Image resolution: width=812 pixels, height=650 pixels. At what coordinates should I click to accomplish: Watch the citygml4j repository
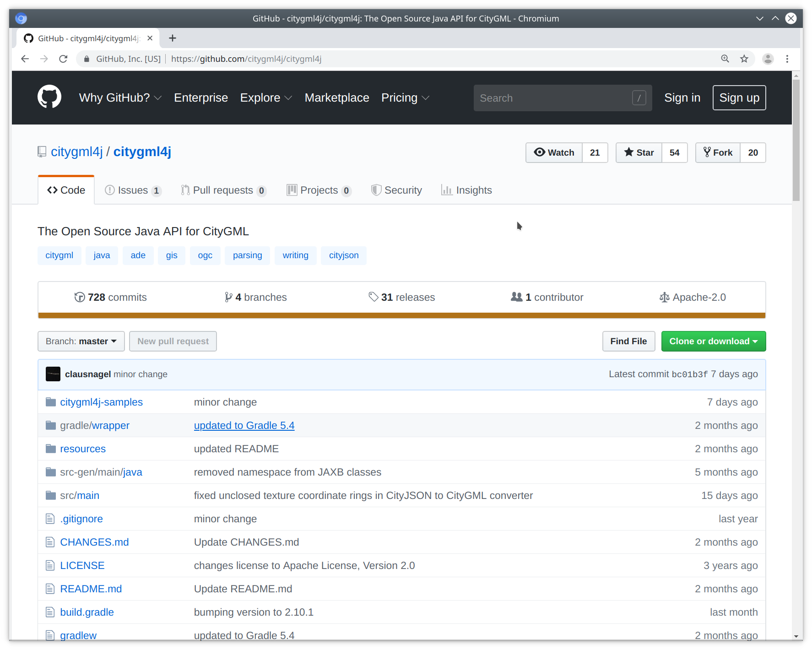(554, 152)
